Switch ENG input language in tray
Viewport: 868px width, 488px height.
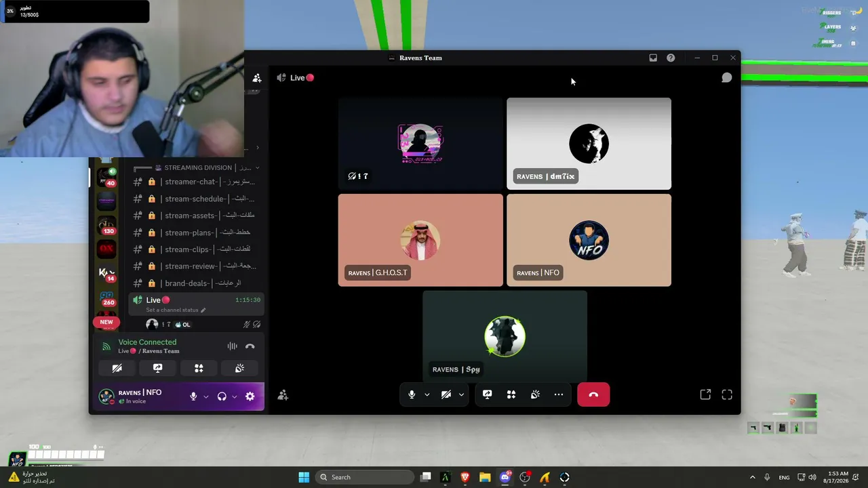[784, 477]
